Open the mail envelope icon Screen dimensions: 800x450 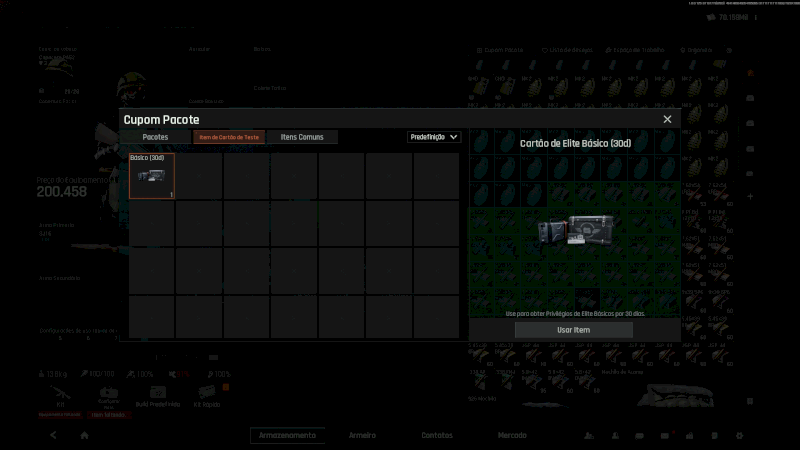tap(665, 436)
